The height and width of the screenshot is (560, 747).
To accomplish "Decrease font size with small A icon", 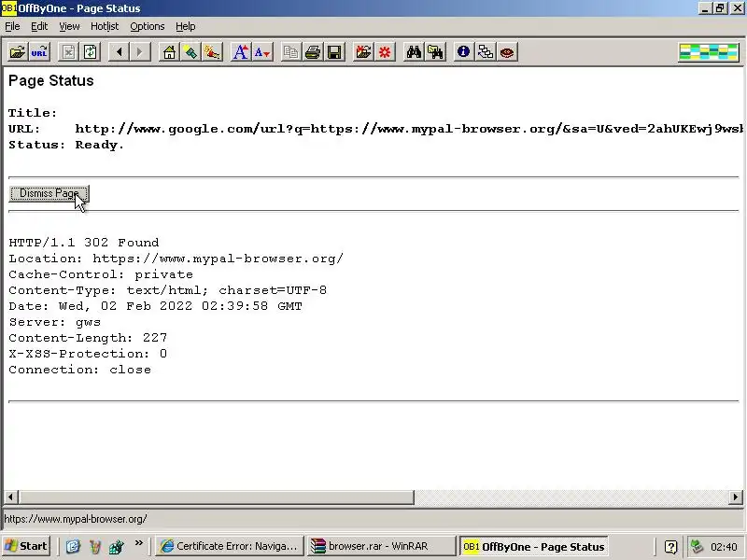I will [262, 52].
